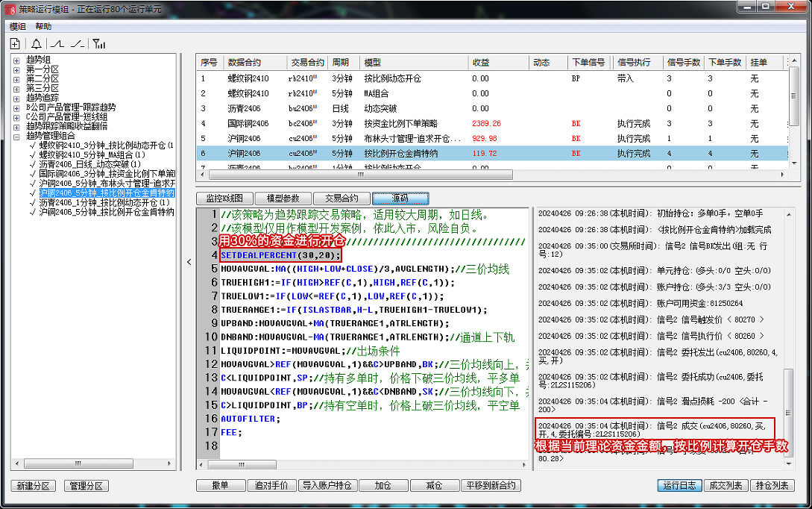Open the 帮助 menu
The image size is (812, 509).
[x=43, y=26]
